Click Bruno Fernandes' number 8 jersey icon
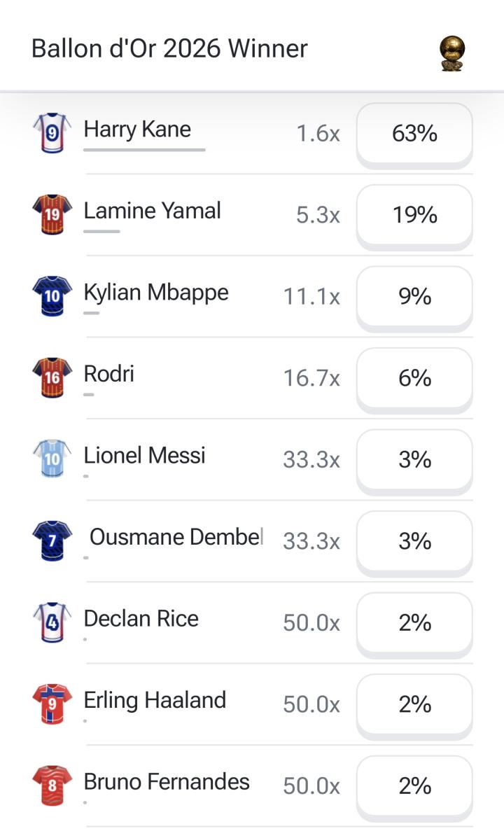 (x=52, y=785)
